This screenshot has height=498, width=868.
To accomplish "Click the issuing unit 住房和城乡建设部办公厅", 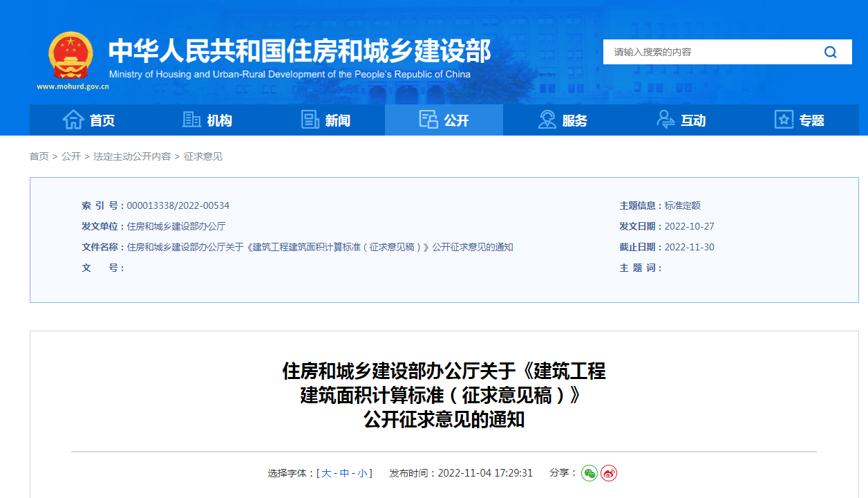I will [x=176, y=226].
